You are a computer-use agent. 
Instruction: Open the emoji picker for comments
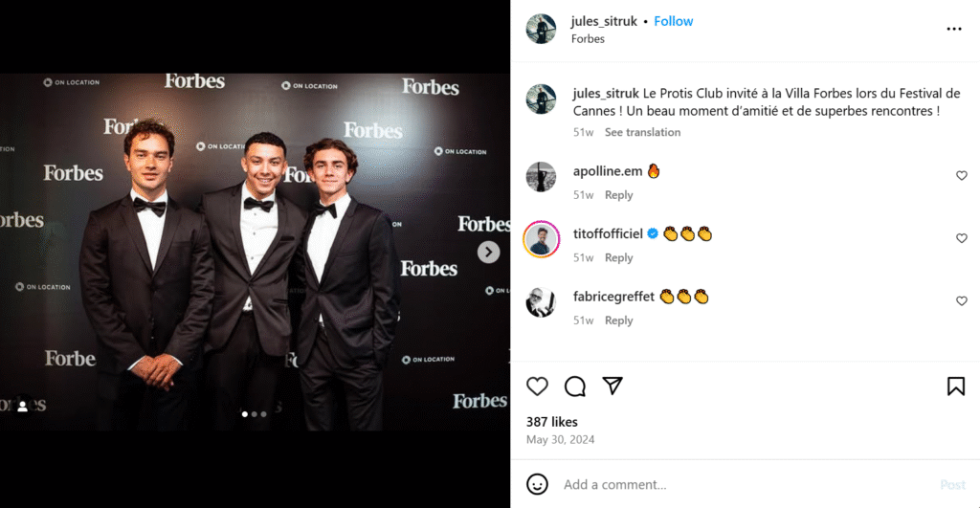click(538, 484)
